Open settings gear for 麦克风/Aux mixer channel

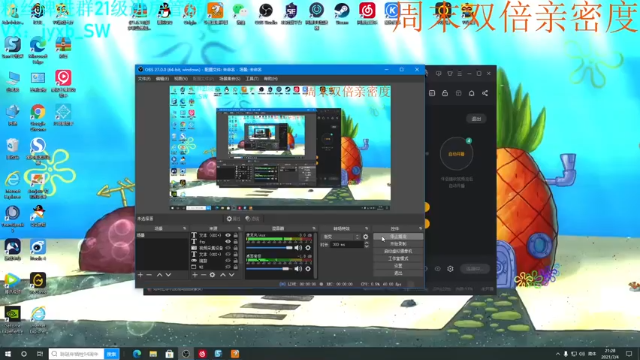coord(308,248)
